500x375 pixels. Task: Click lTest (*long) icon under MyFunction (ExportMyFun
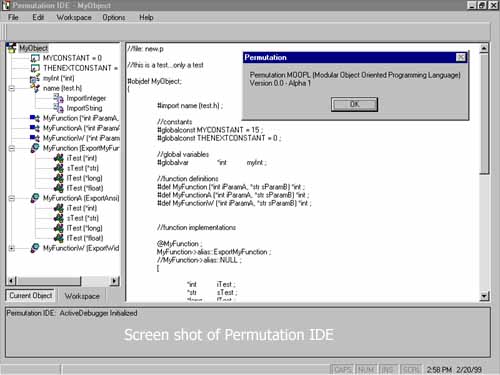click(59, 178)
